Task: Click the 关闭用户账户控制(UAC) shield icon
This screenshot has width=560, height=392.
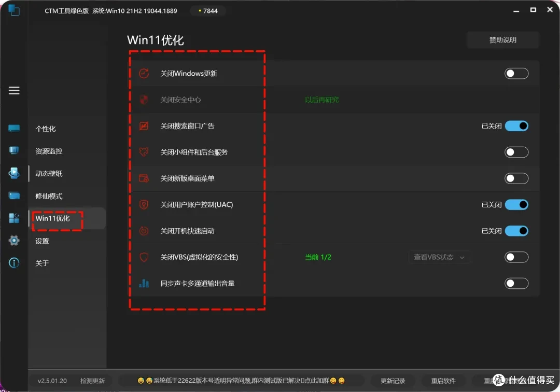Action: pyautogui.click(x=144, y=205)
